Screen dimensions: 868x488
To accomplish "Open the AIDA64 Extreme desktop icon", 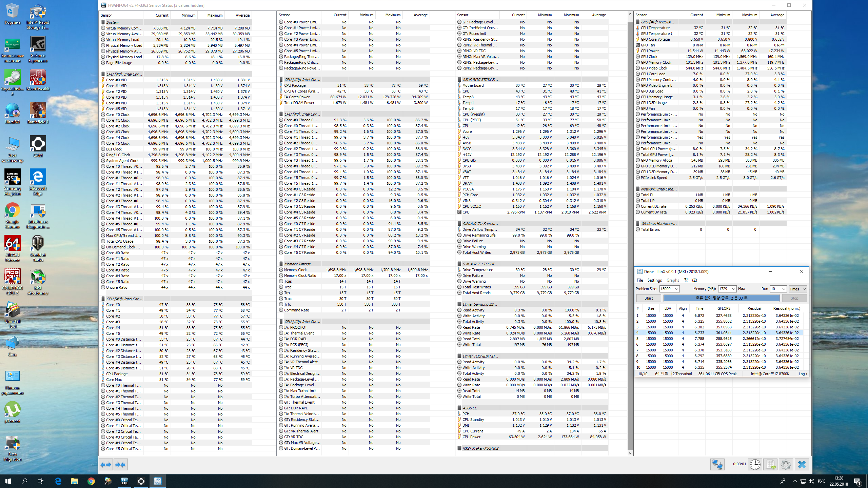I will click(13, 249).
